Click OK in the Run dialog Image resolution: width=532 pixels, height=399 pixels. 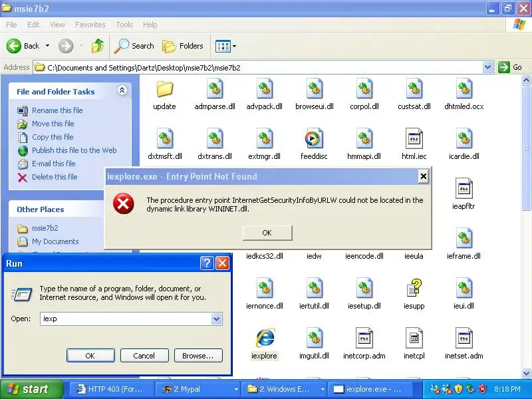tap(90, 356)
